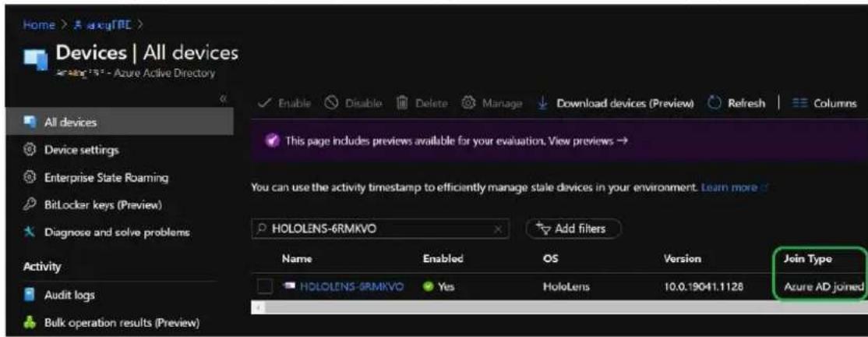Open the Columns chooser
The image size is (868, 337).
[826, 104]
